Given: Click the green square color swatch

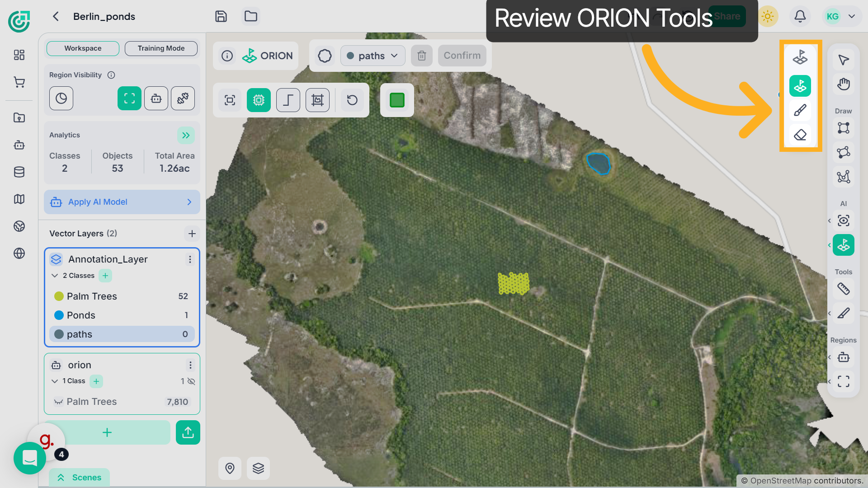Looking at the screenshot, I should click(x=397, y=100).
